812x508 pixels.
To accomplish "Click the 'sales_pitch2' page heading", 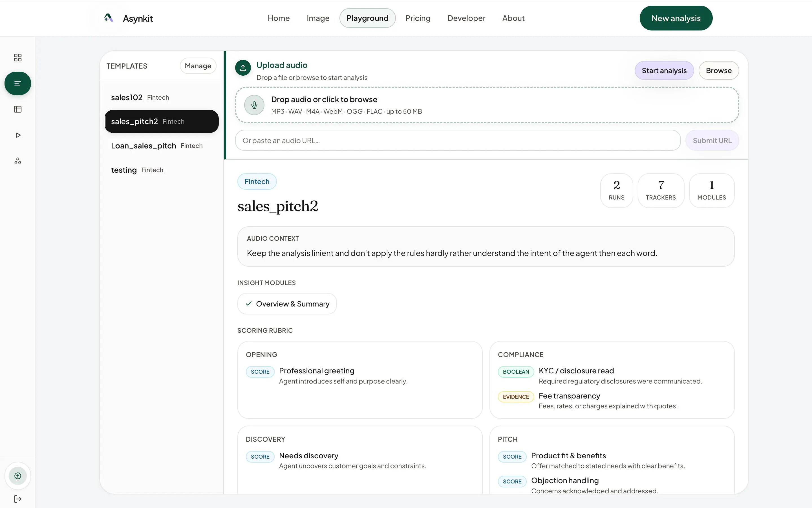I will click(x=277, y=206).
